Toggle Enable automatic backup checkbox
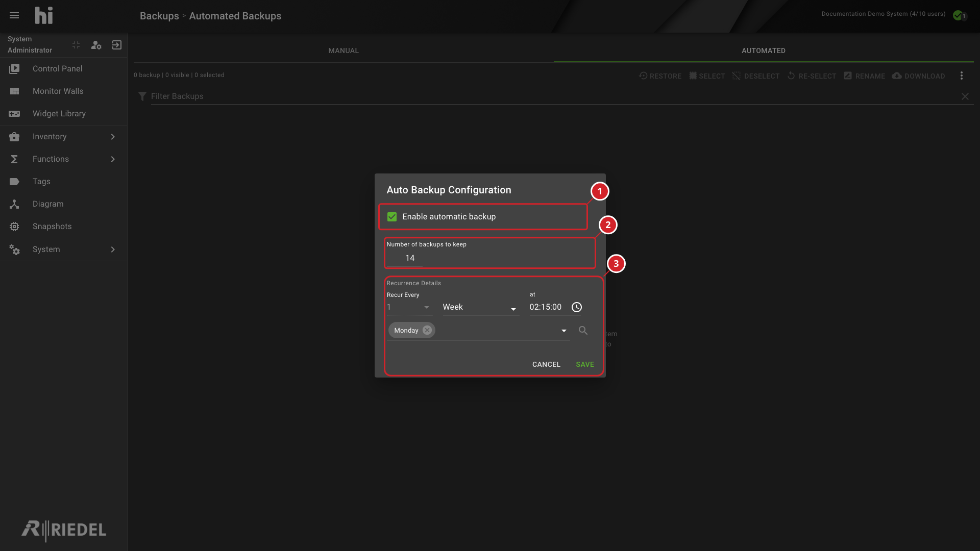This screenshot has width=980, height=551. pyautogui.click(x=392, y=217)
